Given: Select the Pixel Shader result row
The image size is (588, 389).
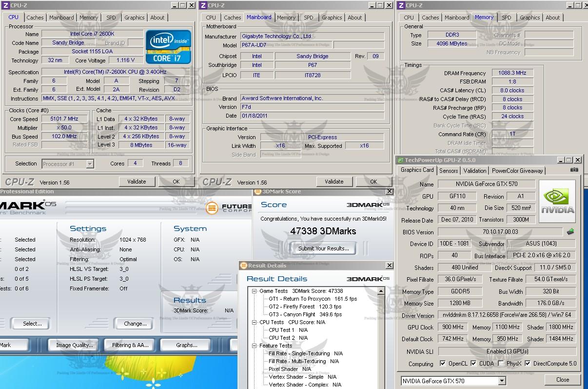Looking at the screenshot, I should (290, 369).
